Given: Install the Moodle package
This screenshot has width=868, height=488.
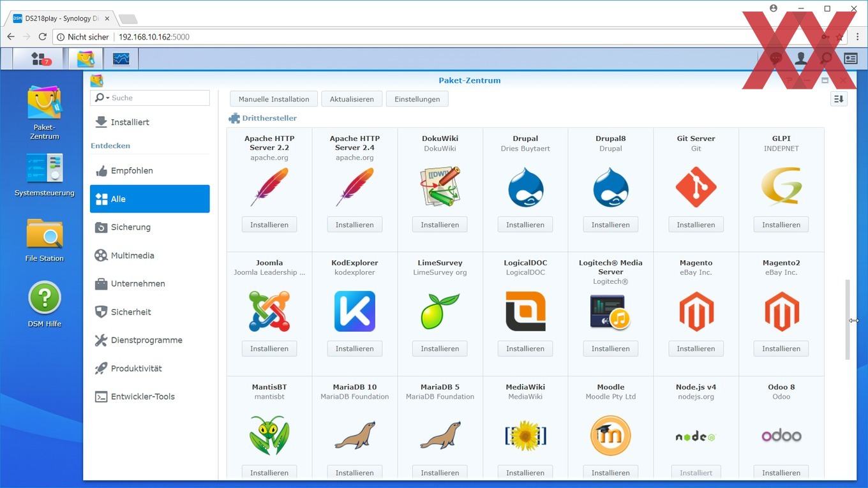Looking at the screenshot, I should (x=611, y=473).
